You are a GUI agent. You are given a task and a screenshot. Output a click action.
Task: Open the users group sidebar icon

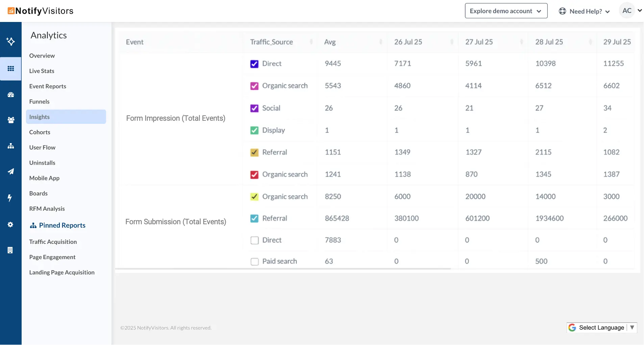pos(10,120)
